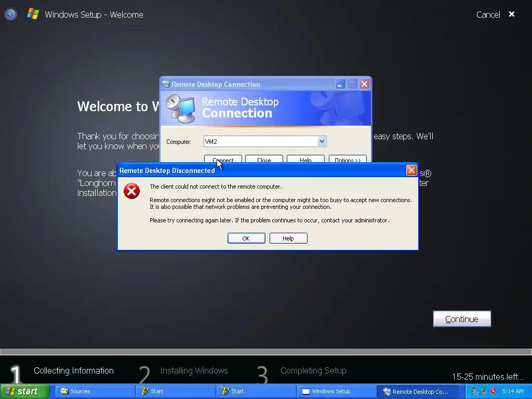Click the Remote Desktop Connection title bar icon

point(166,84)
